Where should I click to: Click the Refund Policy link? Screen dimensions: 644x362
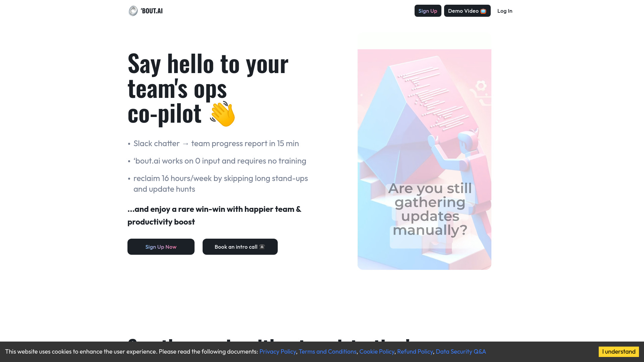[415, 351]
